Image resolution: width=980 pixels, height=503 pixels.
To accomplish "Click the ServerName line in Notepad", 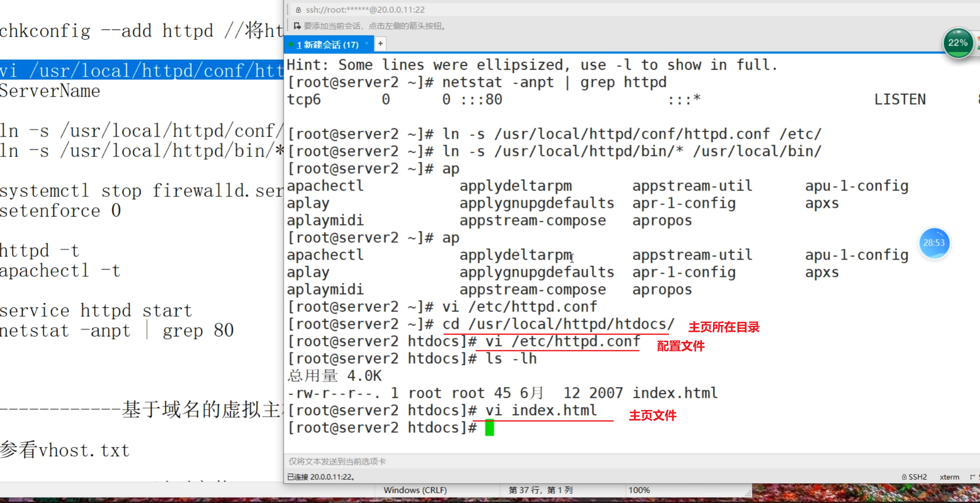I will (50, 91).
